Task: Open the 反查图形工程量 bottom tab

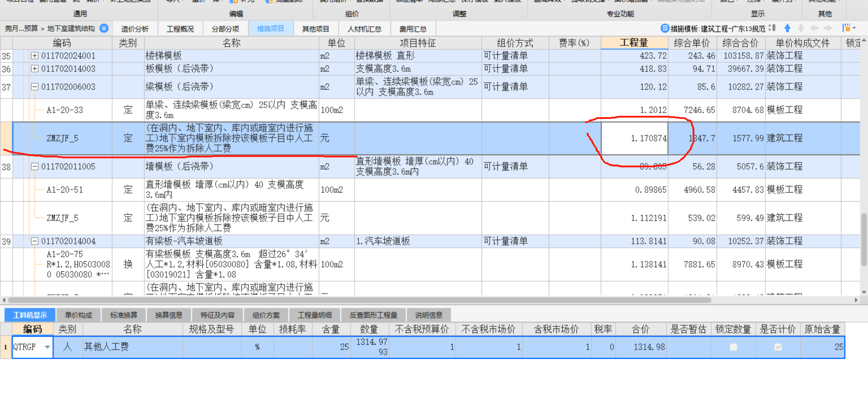Action: point(373,315)
